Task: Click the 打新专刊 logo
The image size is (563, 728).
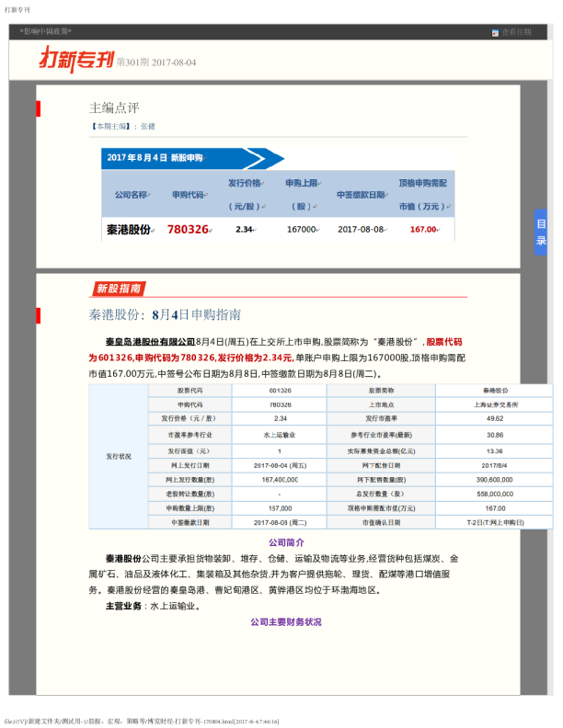Action: pyautogui.click(x=75, y=60)
